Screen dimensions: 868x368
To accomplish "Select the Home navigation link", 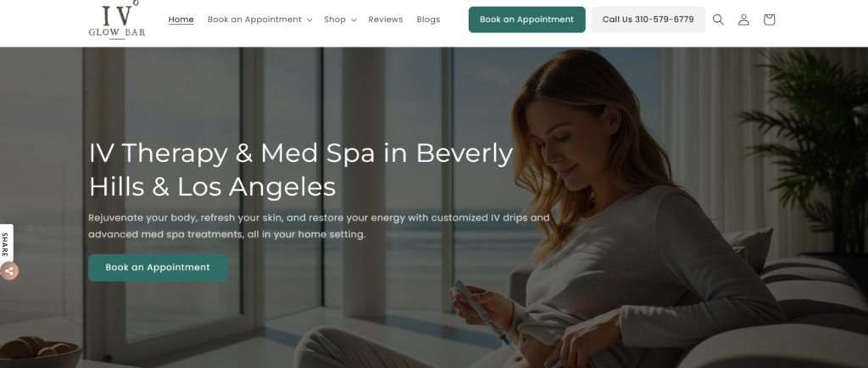I will point(181,20).
